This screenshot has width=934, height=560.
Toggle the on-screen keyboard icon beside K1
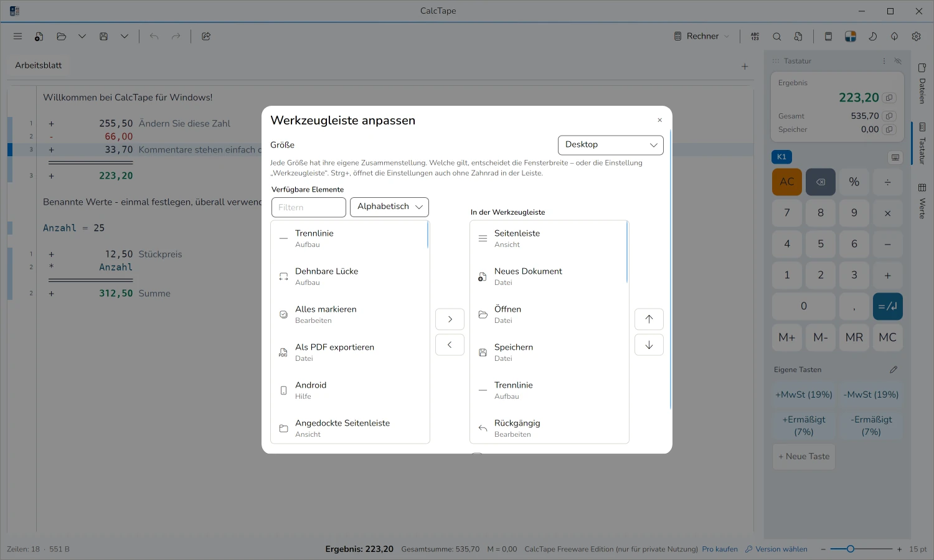(x=895, y=157)
